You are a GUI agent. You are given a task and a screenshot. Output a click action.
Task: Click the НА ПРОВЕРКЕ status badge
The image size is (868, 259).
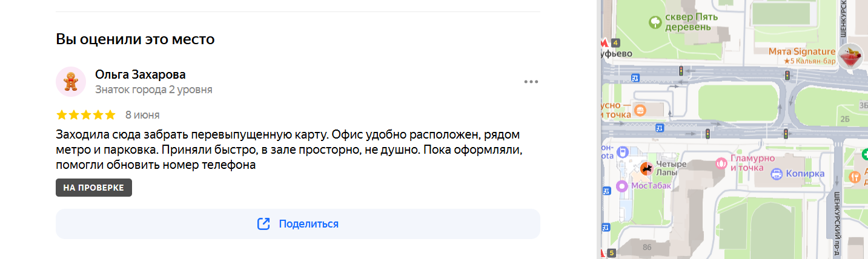point(94,188)
